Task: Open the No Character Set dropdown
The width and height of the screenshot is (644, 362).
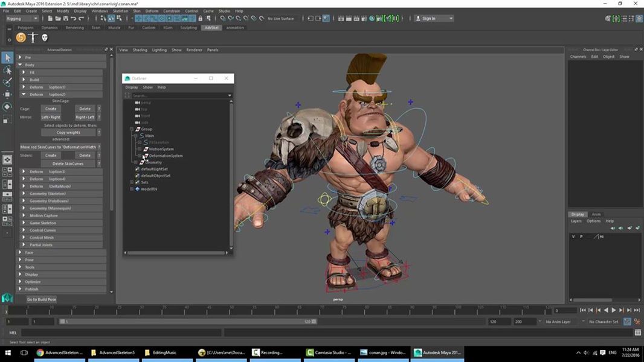Action: [x=604, y=322]
